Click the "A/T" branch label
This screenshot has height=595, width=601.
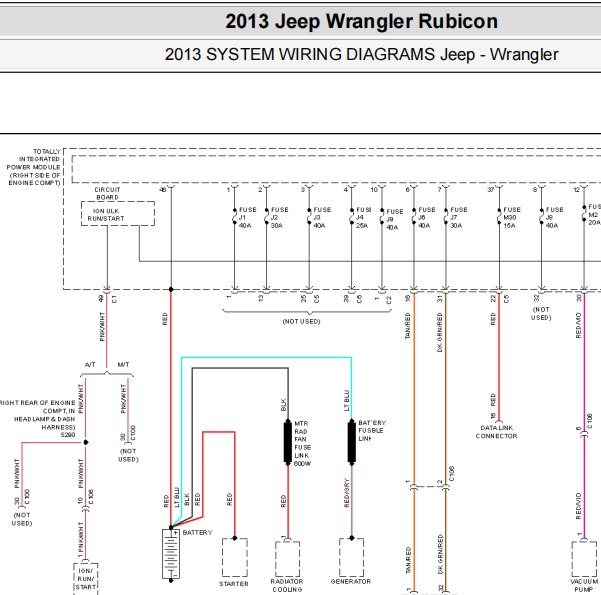[90, 365]
